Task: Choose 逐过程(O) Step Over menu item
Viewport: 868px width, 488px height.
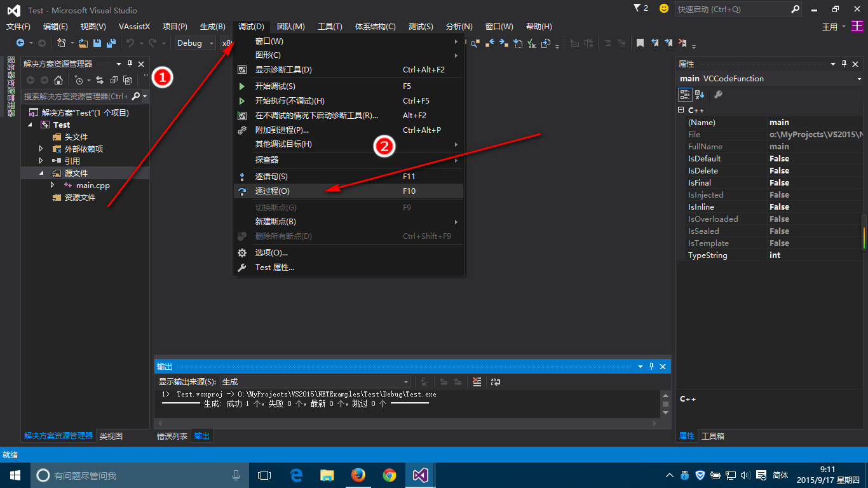Action: pyautogui.click(x=349, y=191)
